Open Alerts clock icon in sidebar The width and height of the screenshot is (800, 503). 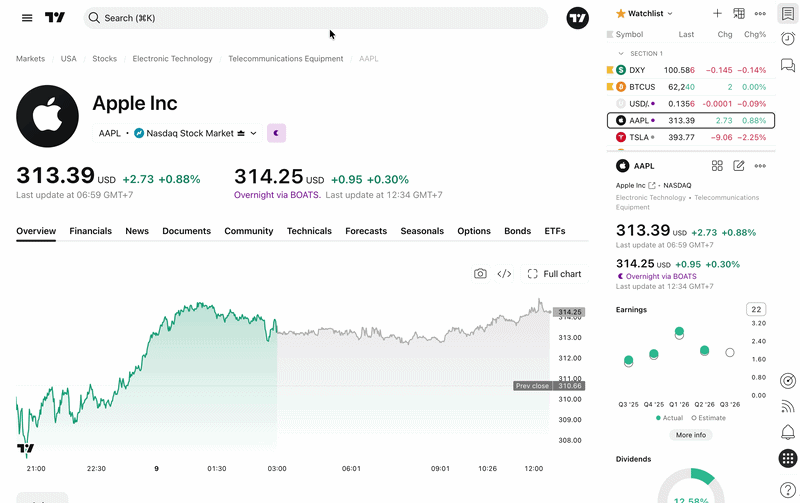[x=788, y=39]
